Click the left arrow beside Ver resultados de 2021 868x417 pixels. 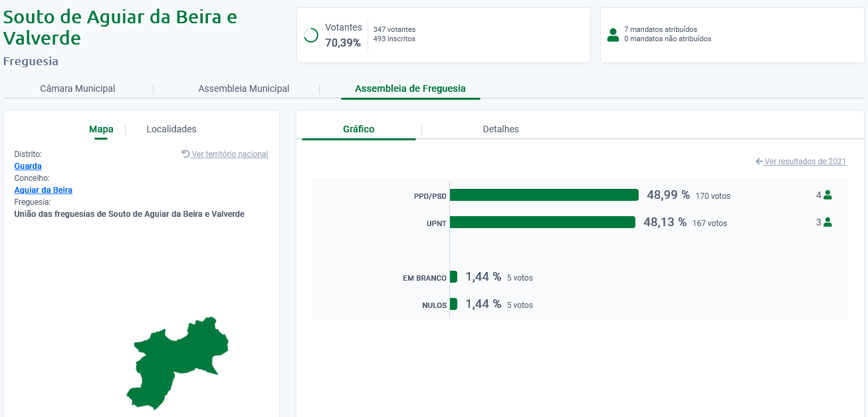(759, 162)
